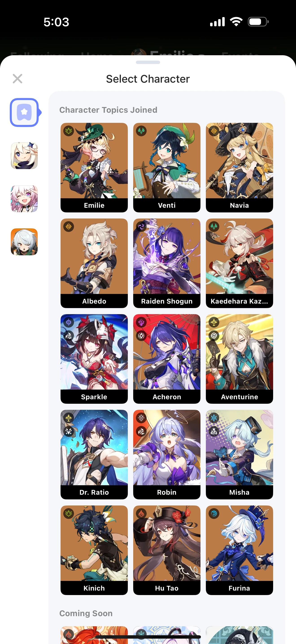Select the Aventurine character card

(x=239, y=359)
